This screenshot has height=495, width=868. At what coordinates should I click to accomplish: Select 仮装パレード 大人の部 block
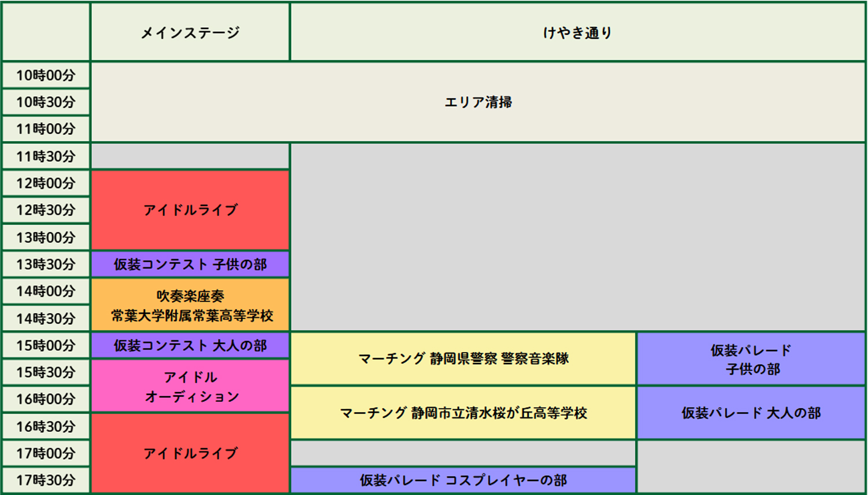coord(751,413)
